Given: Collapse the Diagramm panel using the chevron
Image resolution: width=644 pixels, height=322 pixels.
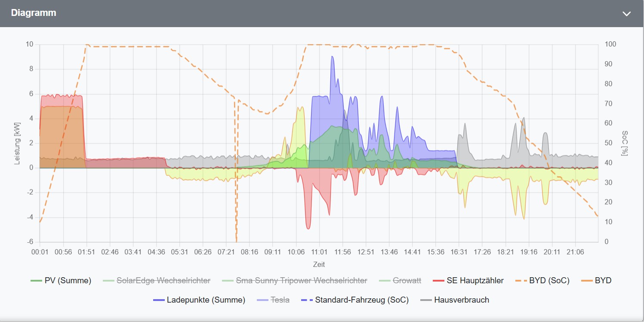Looking at the screenshot, I should pyautogui.click(x=626, y=13).
